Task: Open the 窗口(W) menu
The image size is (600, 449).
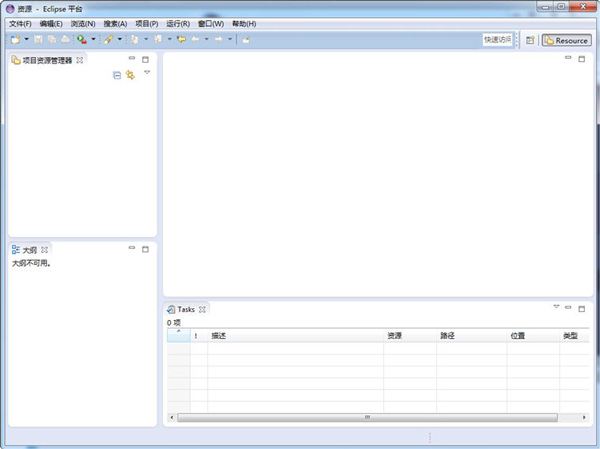Action: pyautogui.click(x=210, y=23)
